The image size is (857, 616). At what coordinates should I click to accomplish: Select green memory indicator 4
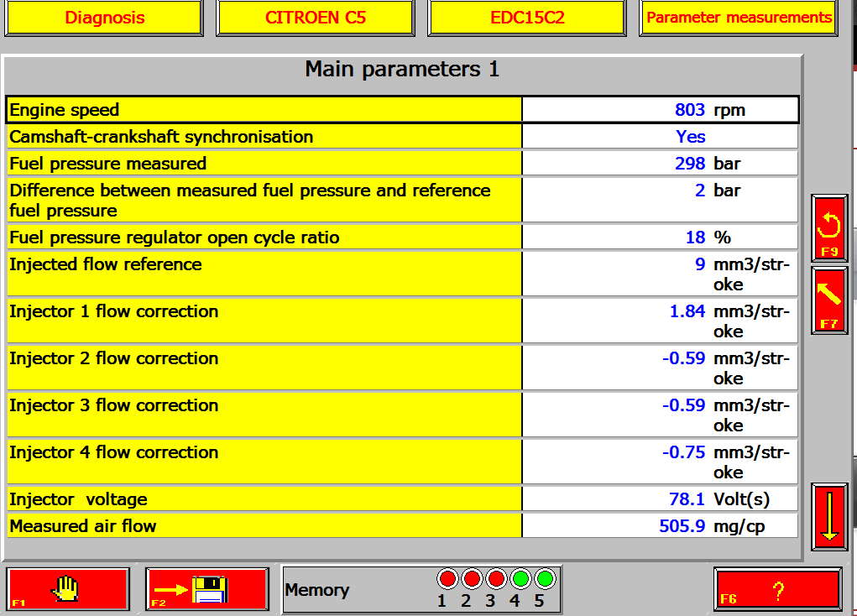pyautogui.click(x=521, y=579)
